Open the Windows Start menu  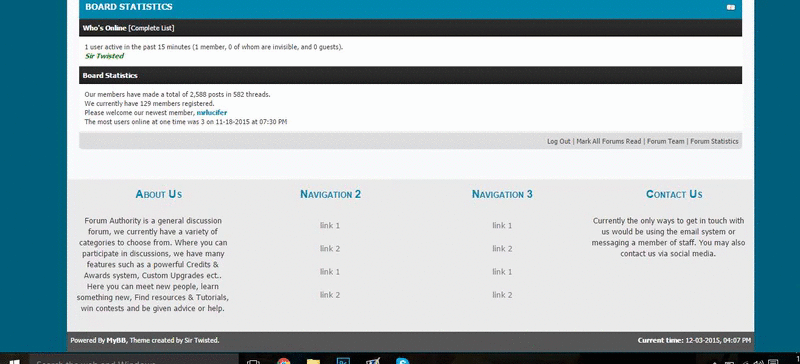[x=14, y=360]
